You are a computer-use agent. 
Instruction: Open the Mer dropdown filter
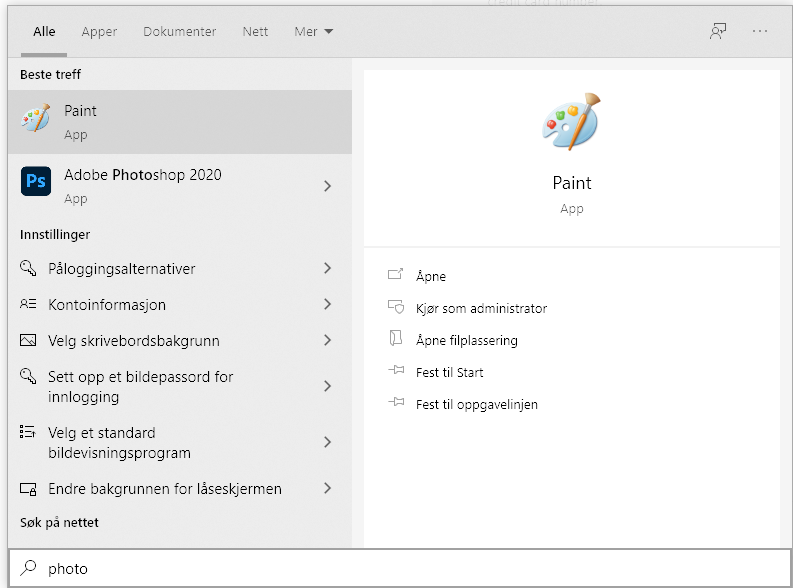point(314,31)
